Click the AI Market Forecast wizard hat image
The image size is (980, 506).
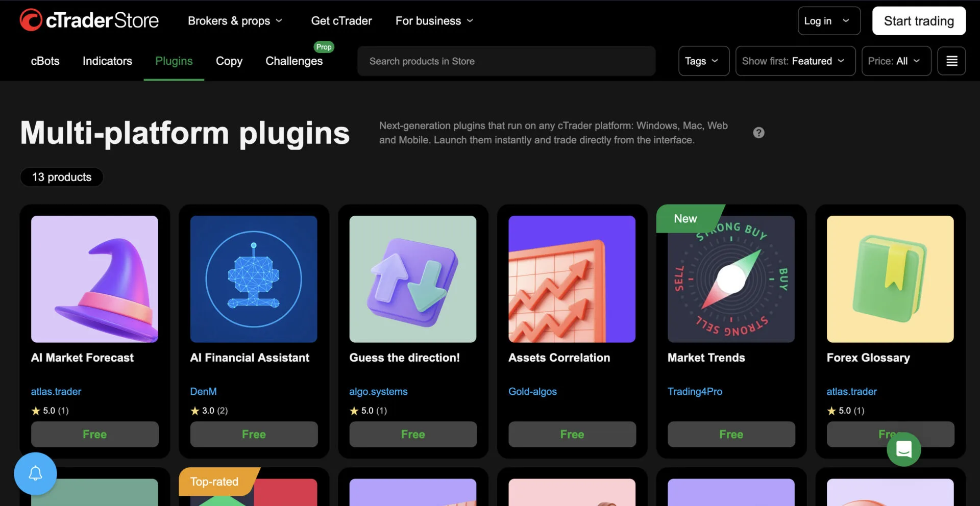point(94,280)
